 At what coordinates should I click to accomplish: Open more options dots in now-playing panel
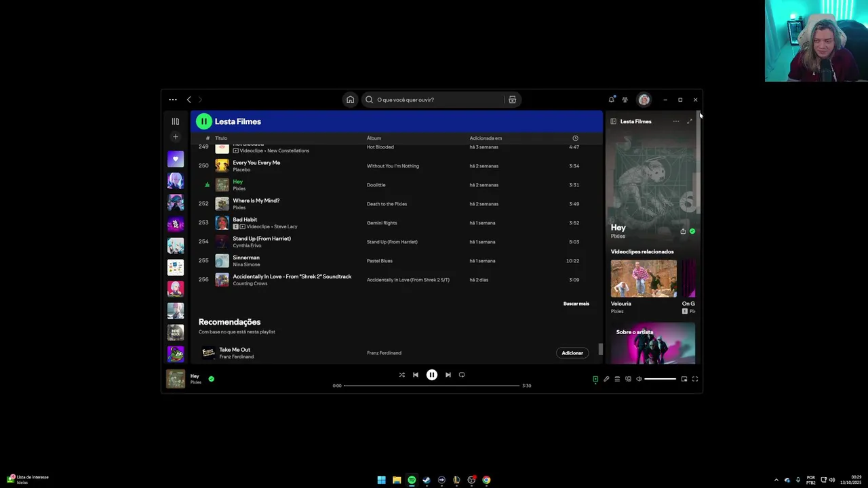click(675, 121)
